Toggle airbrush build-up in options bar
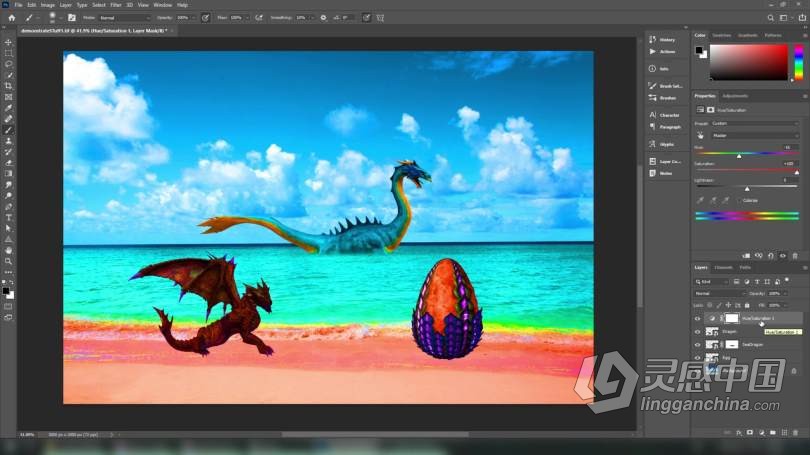 point(259,18)
